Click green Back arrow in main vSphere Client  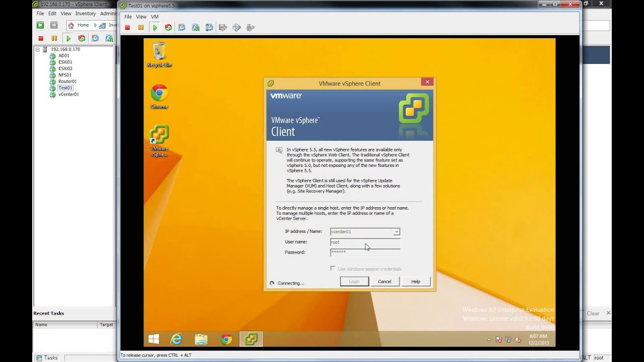[x=40, y=25]
